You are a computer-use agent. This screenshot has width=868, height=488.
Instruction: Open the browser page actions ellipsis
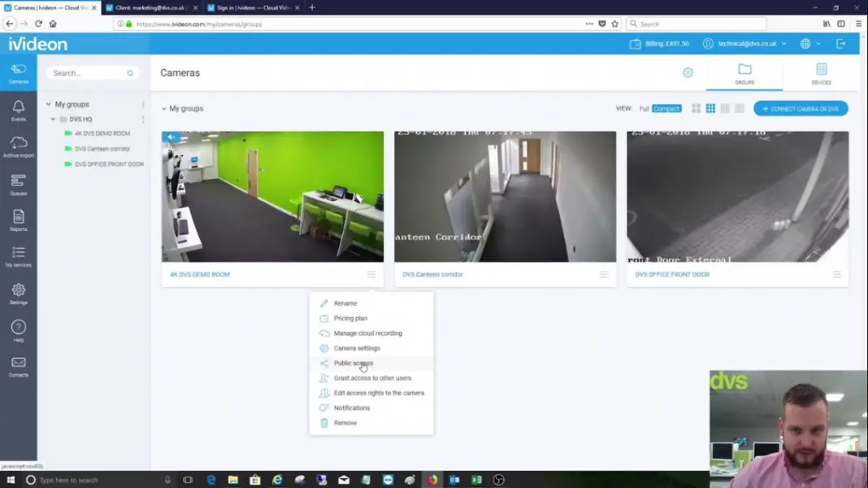[589, 24]
